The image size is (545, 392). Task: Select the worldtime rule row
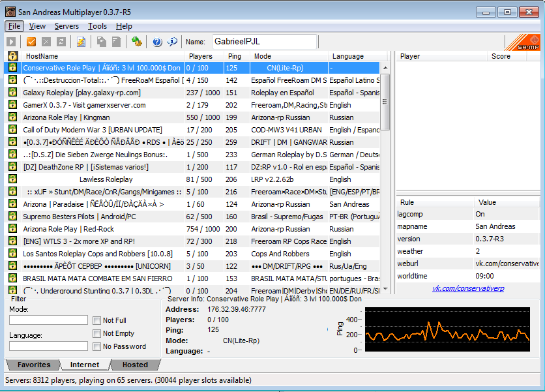[468, 276]
